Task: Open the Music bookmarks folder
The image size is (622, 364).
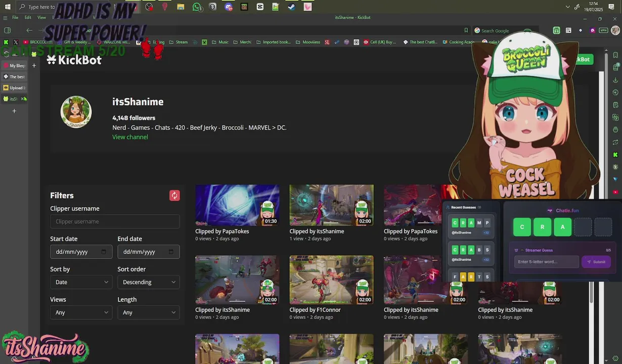Action: click(220, 42)
